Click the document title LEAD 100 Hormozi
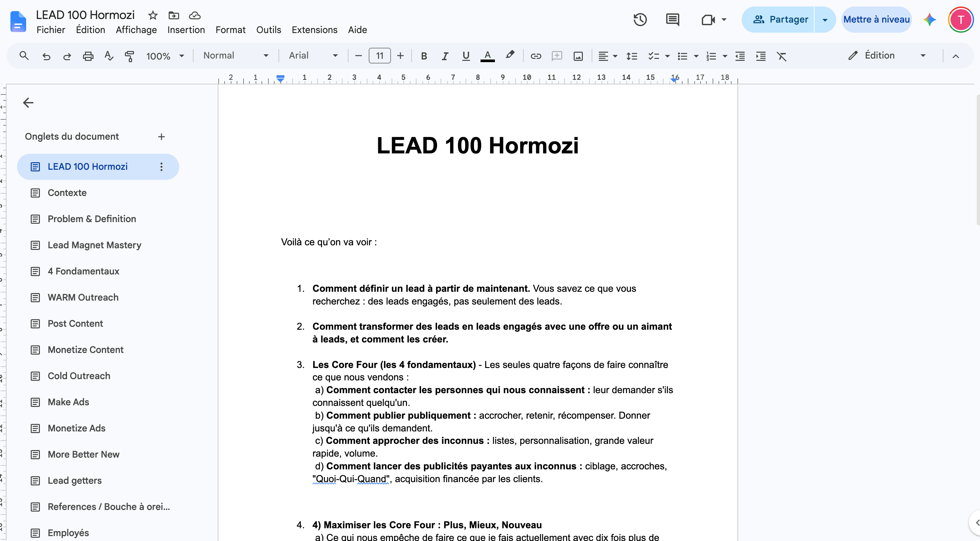This screenshot has width=980, height=541. click(x=85, y=15)
